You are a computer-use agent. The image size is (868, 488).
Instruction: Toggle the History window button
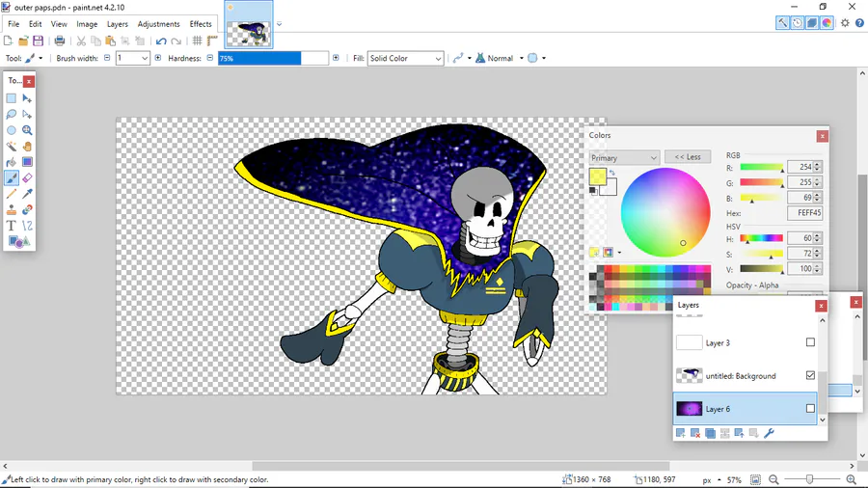click(x=798, y=23)
